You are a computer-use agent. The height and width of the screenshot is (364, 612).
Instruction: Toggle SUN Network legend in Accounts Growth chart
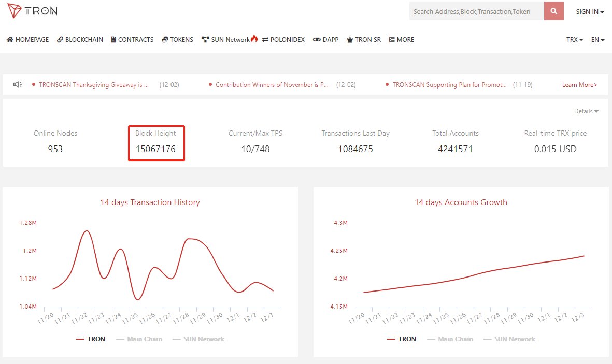[x=509, y=339]
